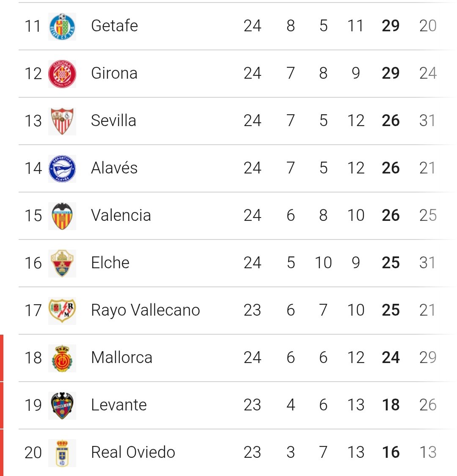Click Levante's bold points value 18

pyautogui.click(x=390, y=405)
